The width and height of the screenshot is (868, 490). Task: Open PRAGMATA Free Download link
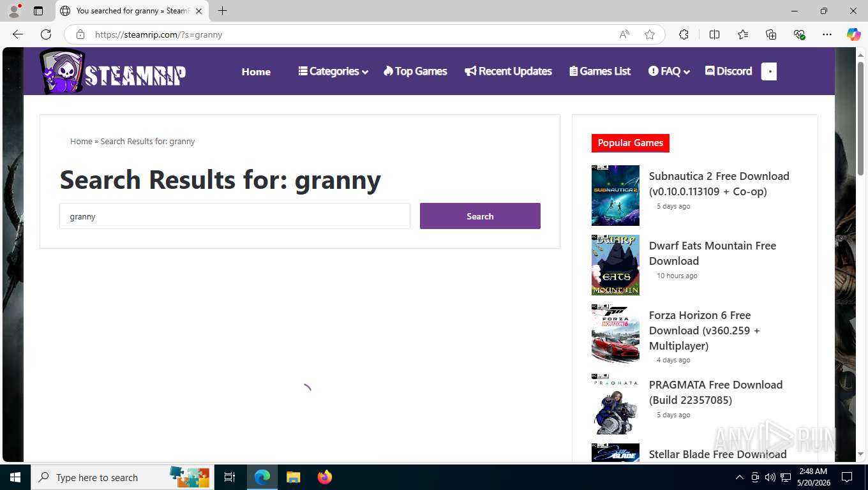pos(715,392)
